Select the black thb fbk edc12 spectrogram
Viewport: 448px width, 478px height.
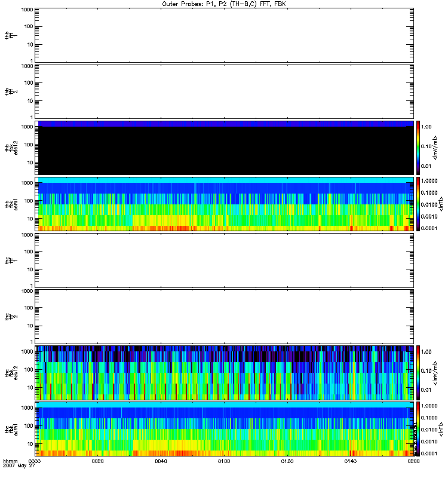pos(224,148)
